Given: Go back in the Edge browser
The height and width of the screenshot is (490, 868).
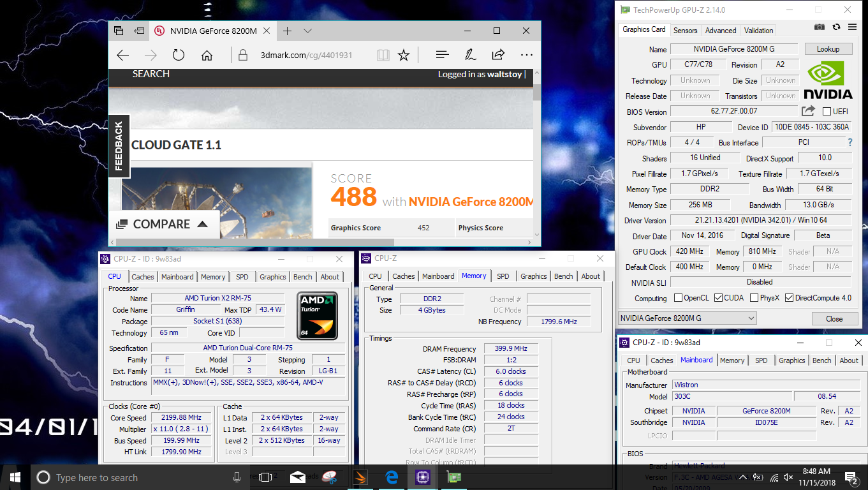Looking at the screenshot, I should 123,56.
